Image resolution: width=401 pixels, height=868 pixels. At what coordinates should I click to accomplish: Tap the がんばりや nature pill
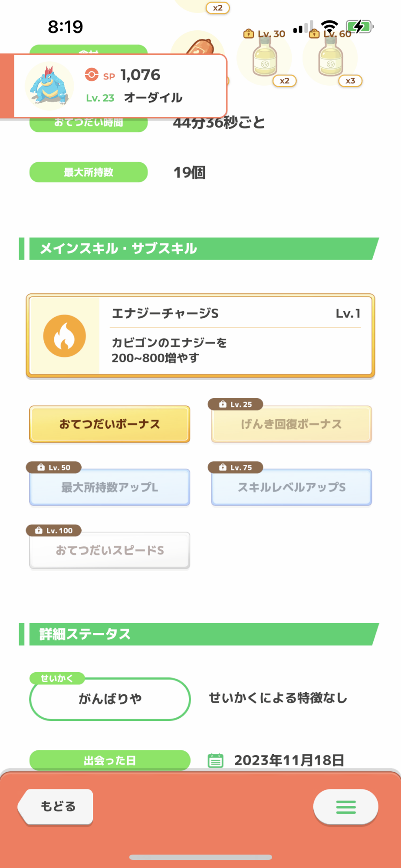coord(110,699)
